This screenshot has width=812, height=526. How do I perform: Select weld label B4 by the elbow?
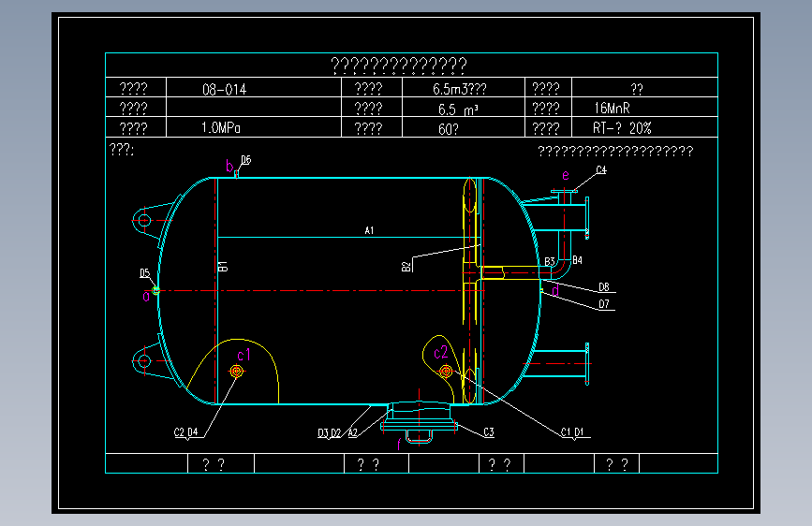pyautogui.click(x=578, y=260)
